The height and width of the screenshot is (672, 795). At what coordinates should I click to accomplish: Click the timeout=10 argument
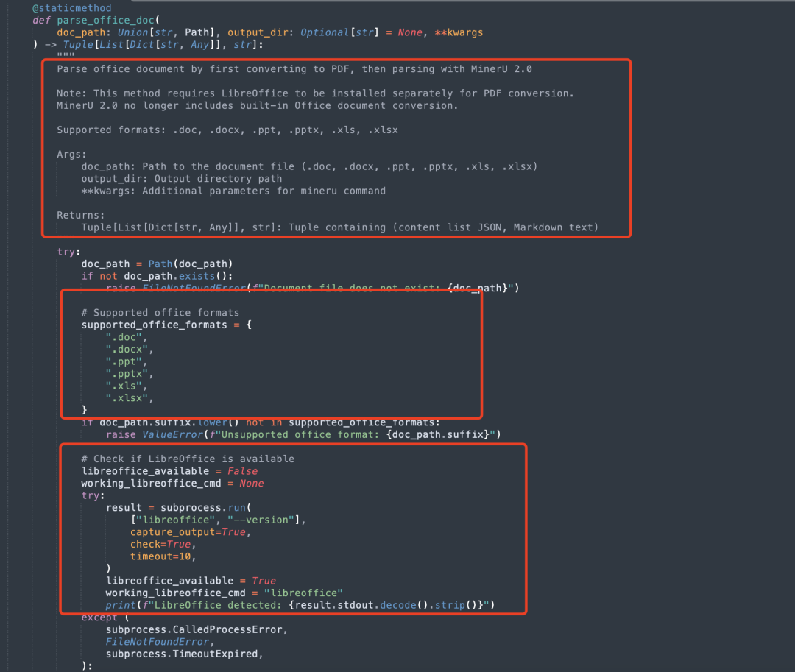(160, 556)
